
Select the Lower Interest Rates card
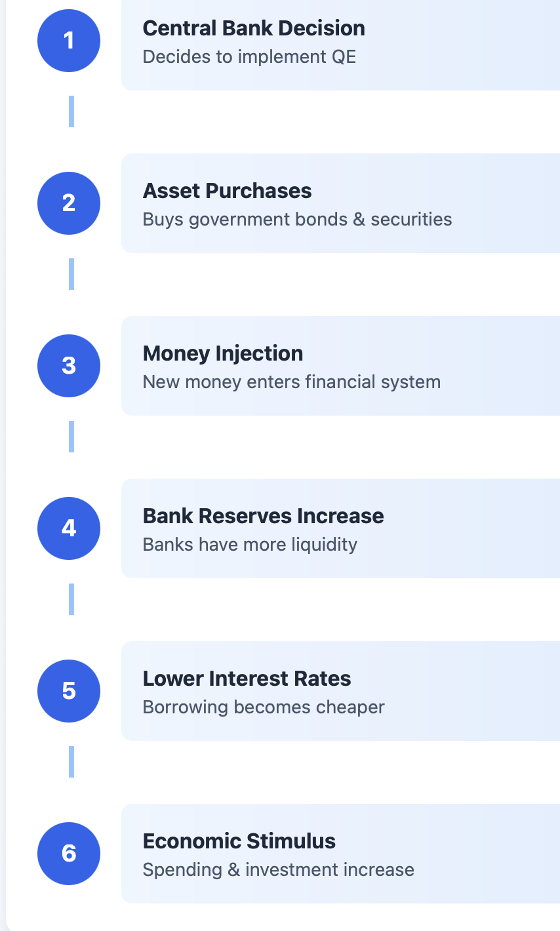pyautogui.click(x=341, y=691)
